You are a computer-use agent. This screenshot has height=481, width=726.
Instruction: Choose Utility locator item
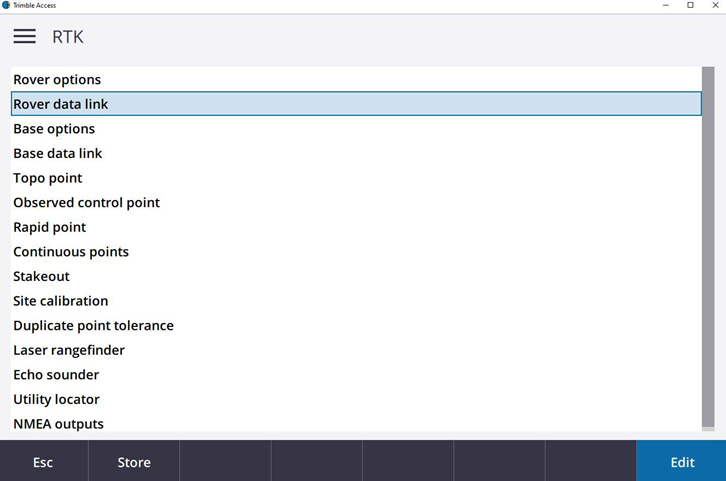pyautogui.click(x=56, y=399)
